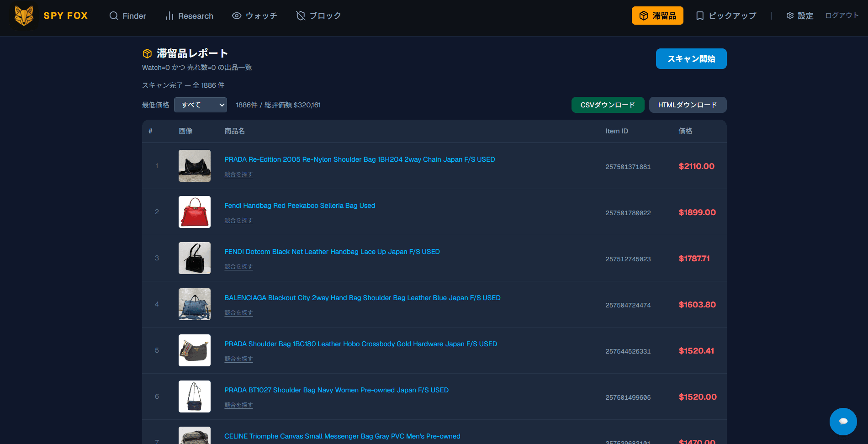868x444 pixels.
Task: Click 競合を探す under FENDI Dotcom
Action: pos(238,267)
